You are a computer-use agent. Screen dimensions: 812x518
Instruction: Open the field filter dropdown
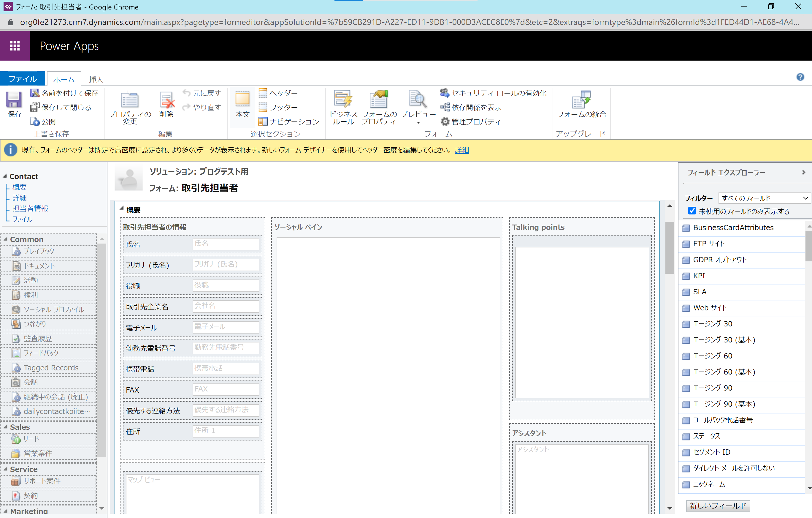point(764,198)
